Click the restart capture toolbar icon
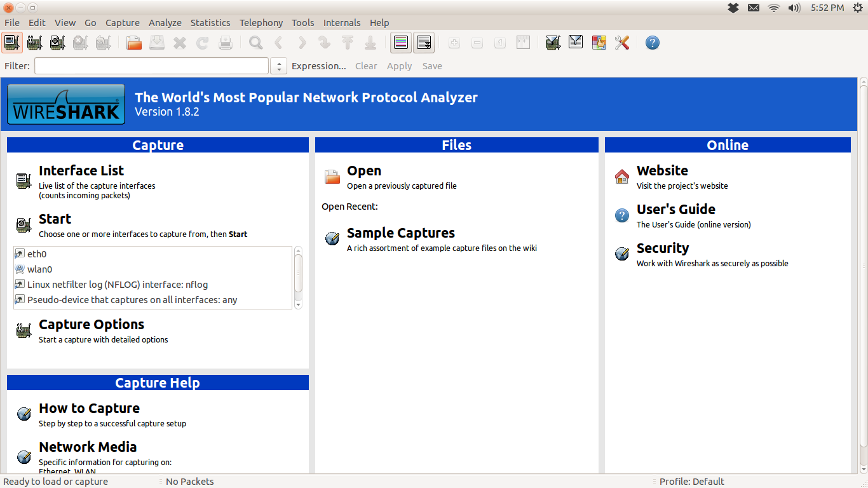This screenshot has height=488, width=868. pos(103,43)
